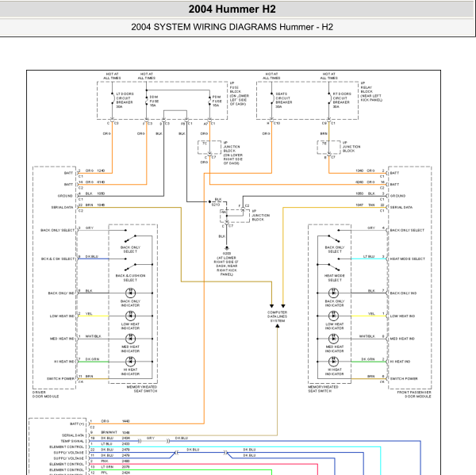
Task: Click 'SWITCH POWER' on passenger door module
Action: click(x=404, y=379)
